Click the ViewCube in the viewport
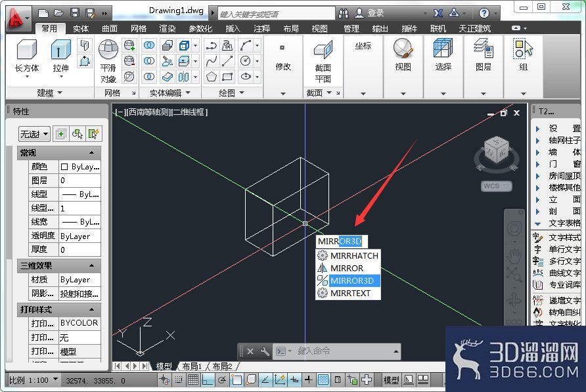This screenshot has height=392, width=586. [x=496, y=151]
